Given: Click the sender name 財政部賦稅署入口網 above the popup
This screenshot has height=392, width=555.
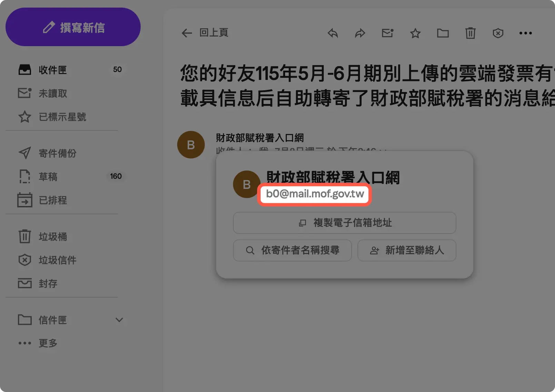Looking at the screenshot, I should point(260,138).
